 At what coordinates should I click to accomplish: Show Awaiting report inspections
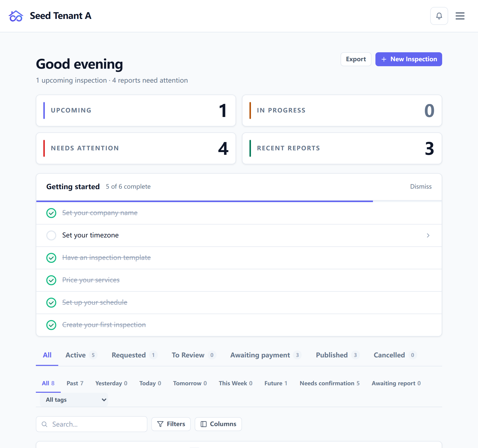[396, 383]
